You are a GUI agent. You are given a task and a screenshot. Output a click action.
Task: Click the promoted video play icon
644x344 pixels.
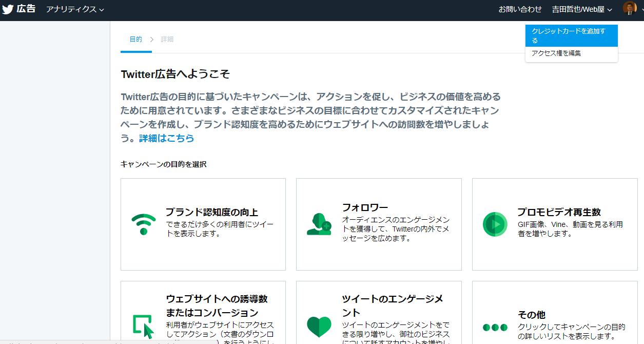(495, 224)
